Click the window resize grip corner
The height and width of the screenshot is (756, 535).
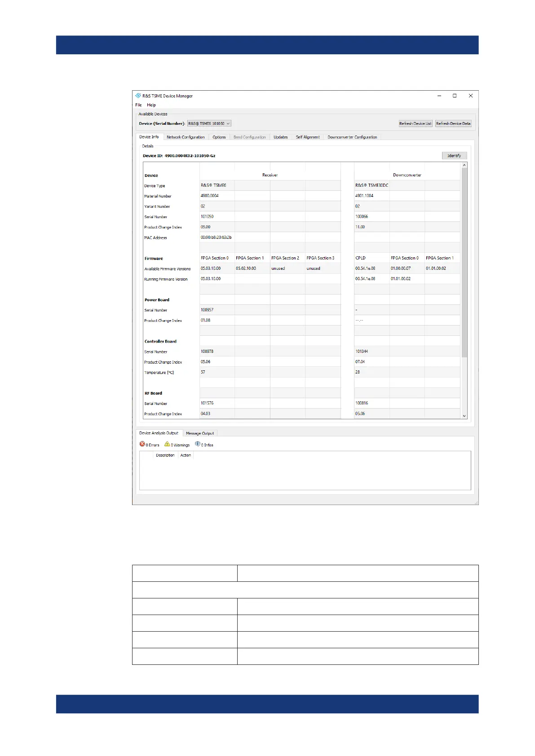(476, 502)
